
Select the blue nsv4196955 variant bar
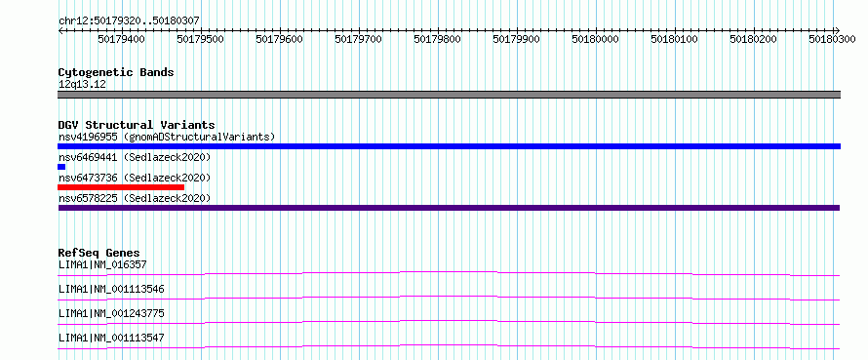(x=449, y=146)
